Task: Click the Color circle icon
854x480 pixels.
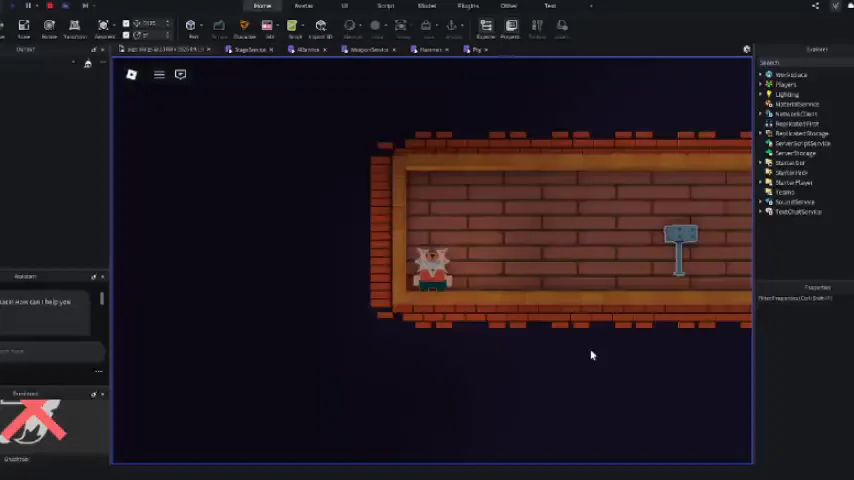Action: (x=375, y=25)
